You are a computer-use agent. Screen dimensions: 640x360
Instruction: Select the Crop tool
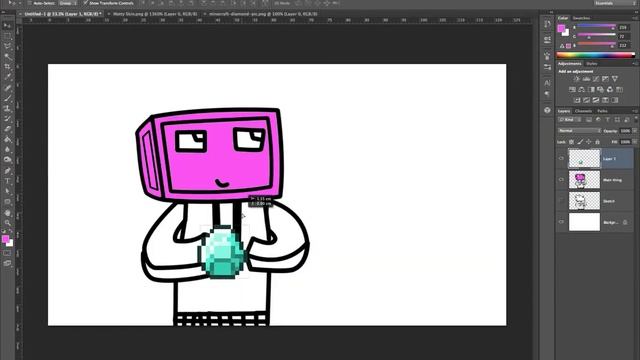coord(7,67)
